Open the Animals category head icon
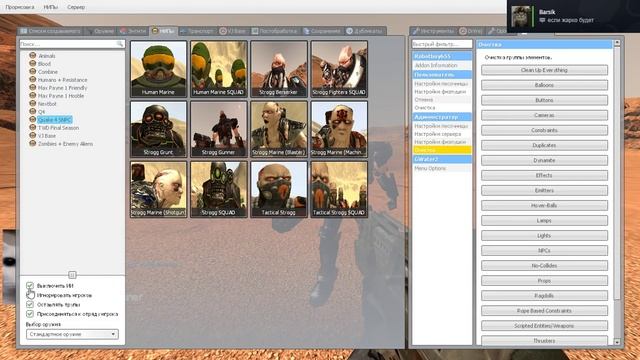Screen dimensions: 640x360 click(x=33, y=55)
